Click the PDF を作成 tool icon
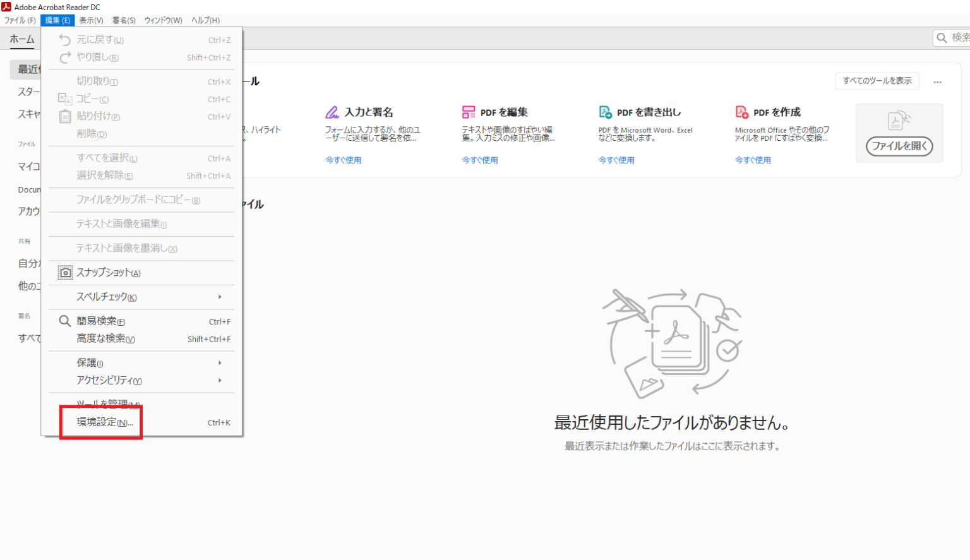The height and width of the screenshot is (560, 970). [741, 112]
